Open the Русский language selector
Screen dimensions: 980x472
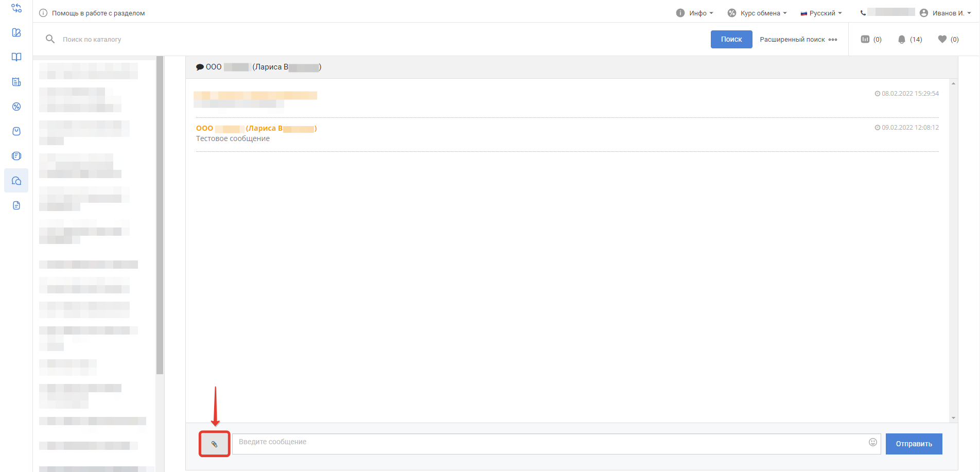(821, 13)
